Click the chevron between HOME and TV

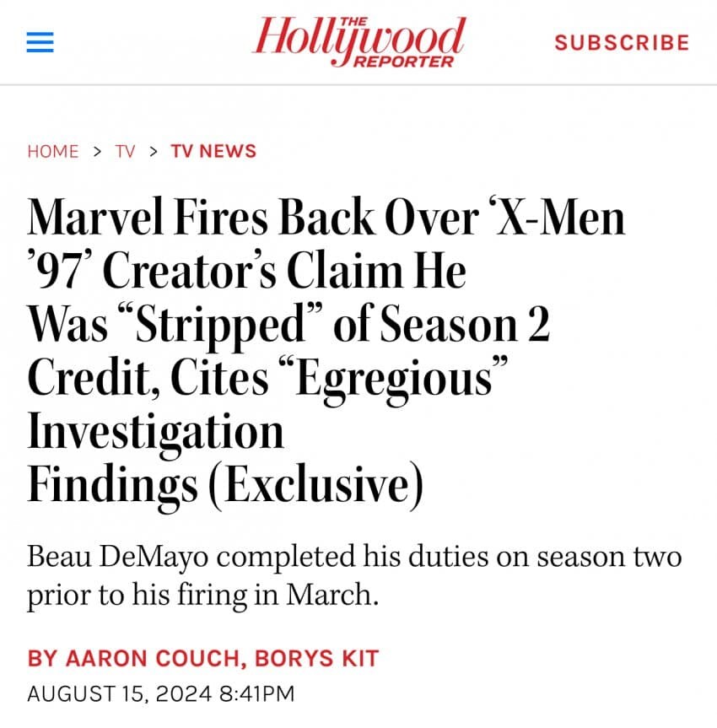click(97, 152)
